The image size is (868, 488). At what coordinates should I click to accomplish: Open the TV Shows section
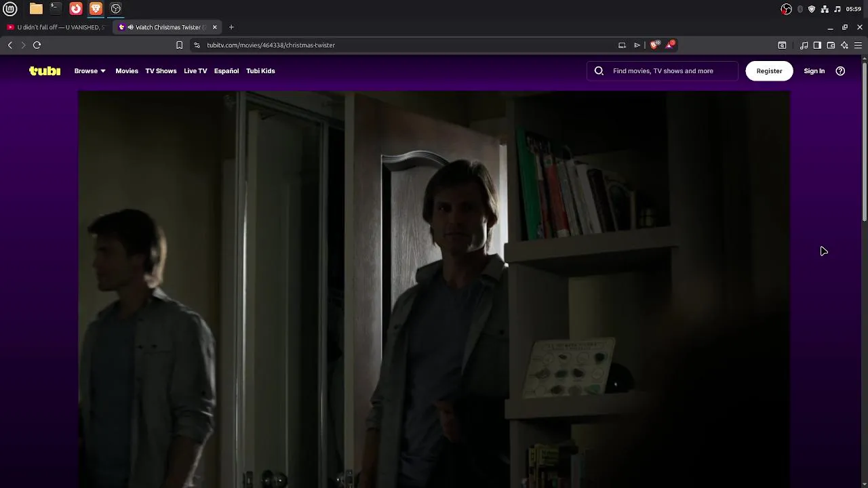coord(161,70)
